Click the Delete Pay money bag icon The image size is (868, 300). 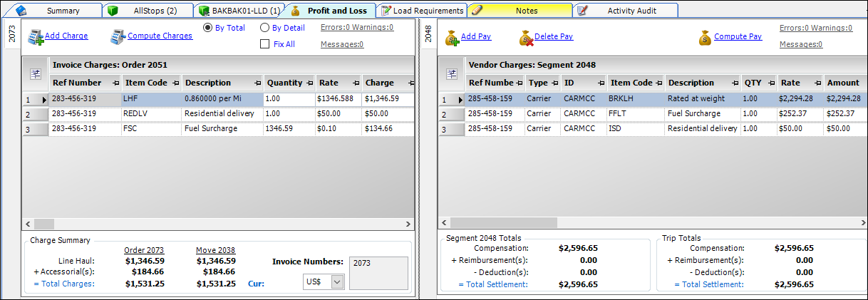pos(526,37)
